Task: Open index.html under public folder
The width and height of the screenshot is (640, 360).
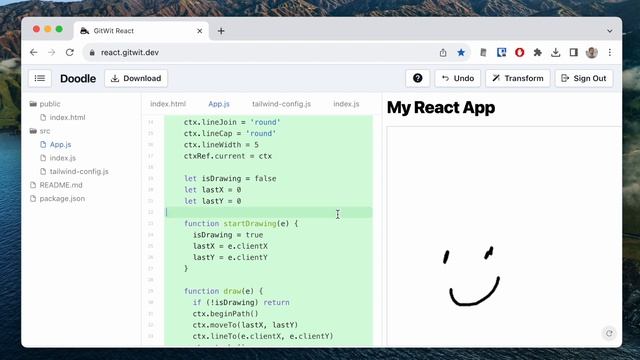Action: 63,117
